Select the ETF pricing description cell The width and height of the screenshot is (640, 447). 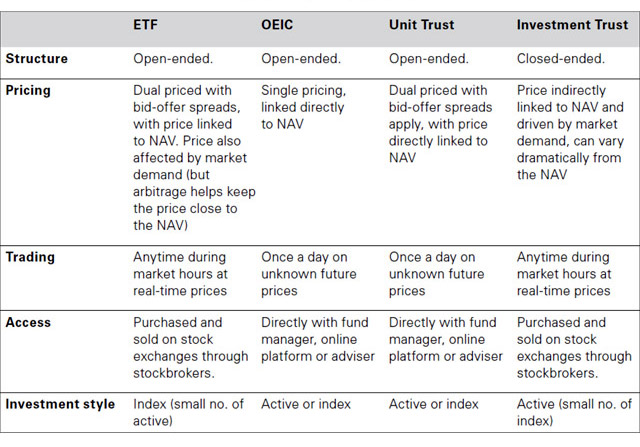190,157
